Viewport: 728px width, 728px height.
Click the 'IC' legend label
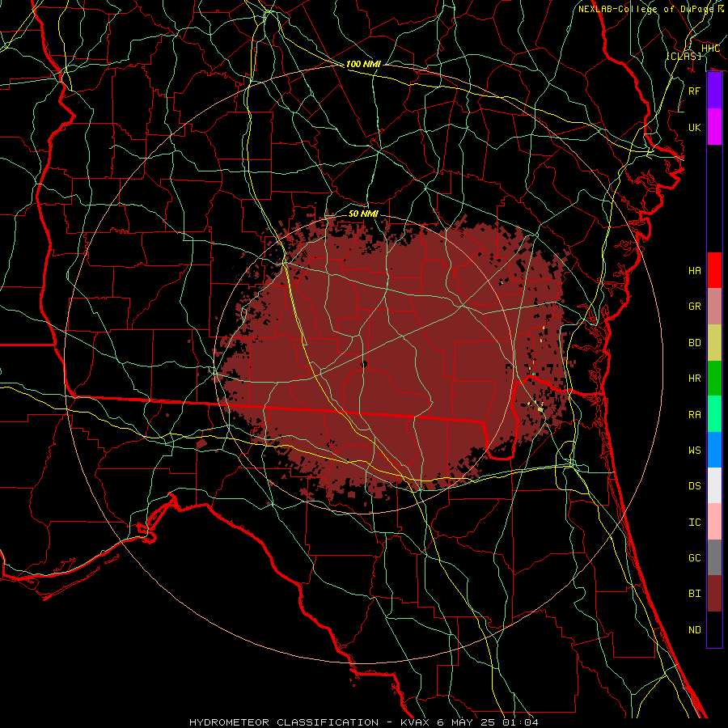point(695,523)
